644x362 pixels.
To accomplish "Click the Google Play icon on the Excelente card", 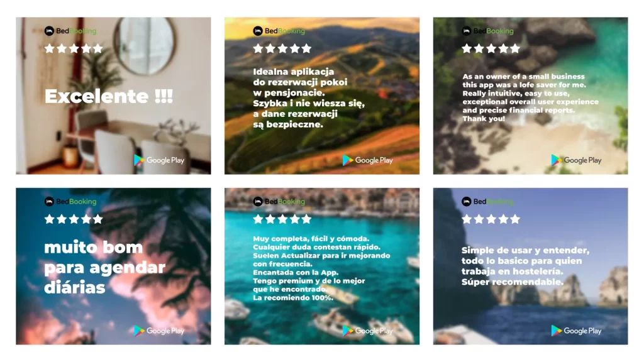I will coord(139,160).
